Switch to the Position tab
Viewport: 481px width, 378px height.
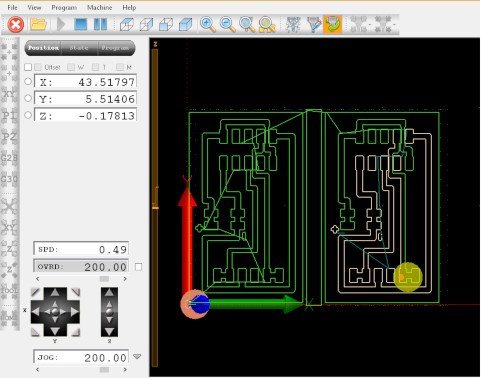pos(43,48)
